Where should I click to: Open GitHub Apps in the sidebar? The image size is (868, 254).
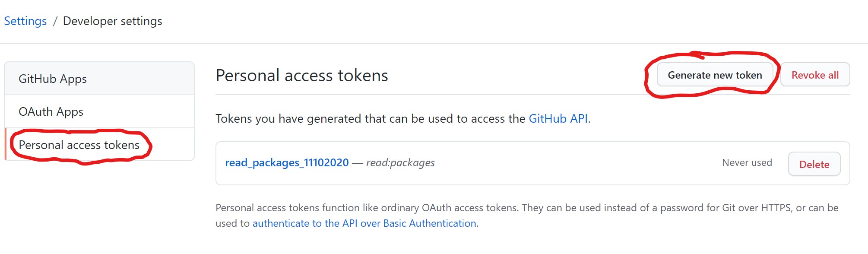click(x=99, y=79)
